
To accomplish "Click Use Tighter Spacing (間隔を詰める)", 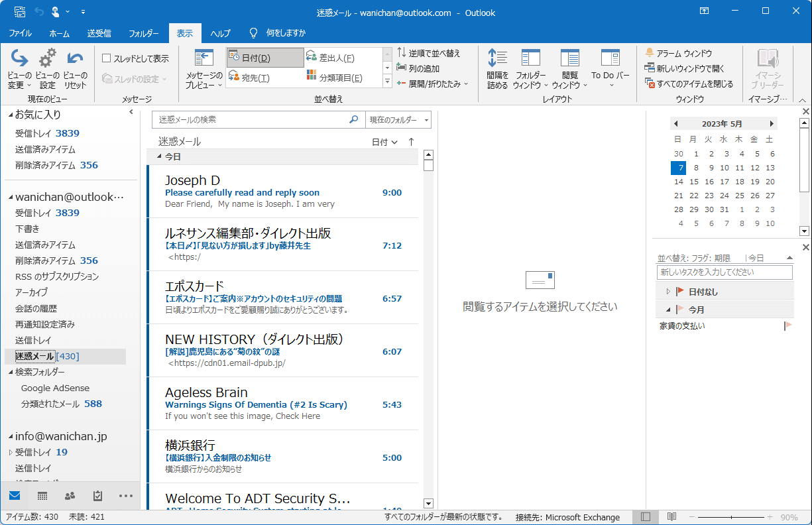I will 497,70.
